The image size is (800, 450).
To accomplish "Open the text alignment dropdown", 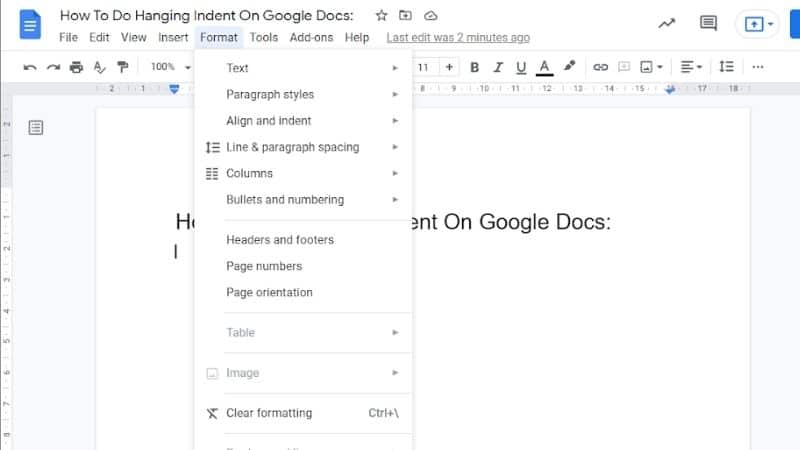I will point(691,67).
